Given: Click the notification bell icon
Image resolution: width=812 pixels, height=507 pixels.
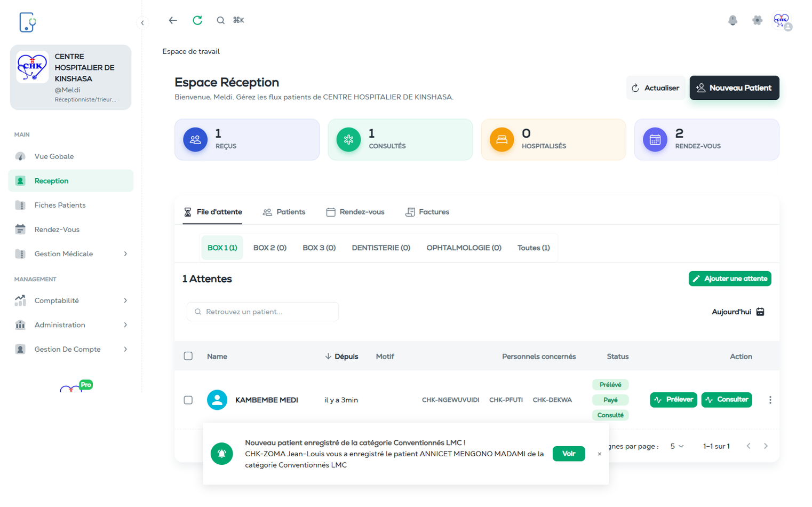Looking at the screenshot, I should (733, 20).
